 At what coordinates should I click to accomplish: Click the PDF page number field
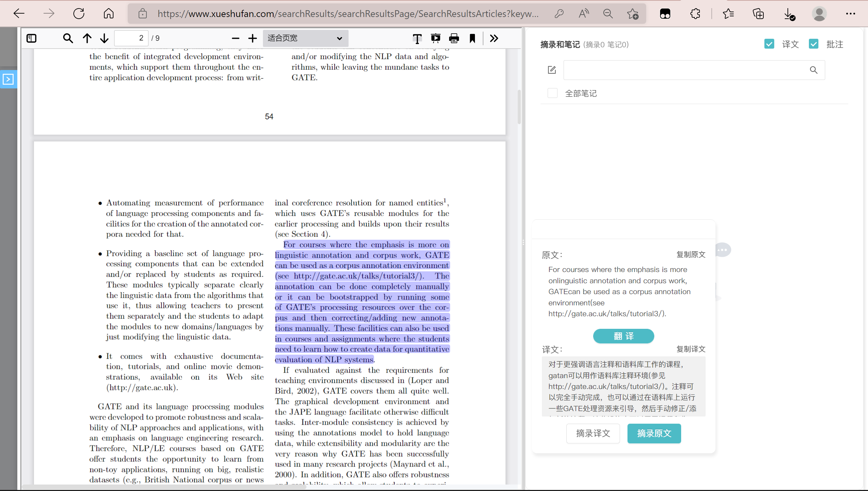click(131, 38)
